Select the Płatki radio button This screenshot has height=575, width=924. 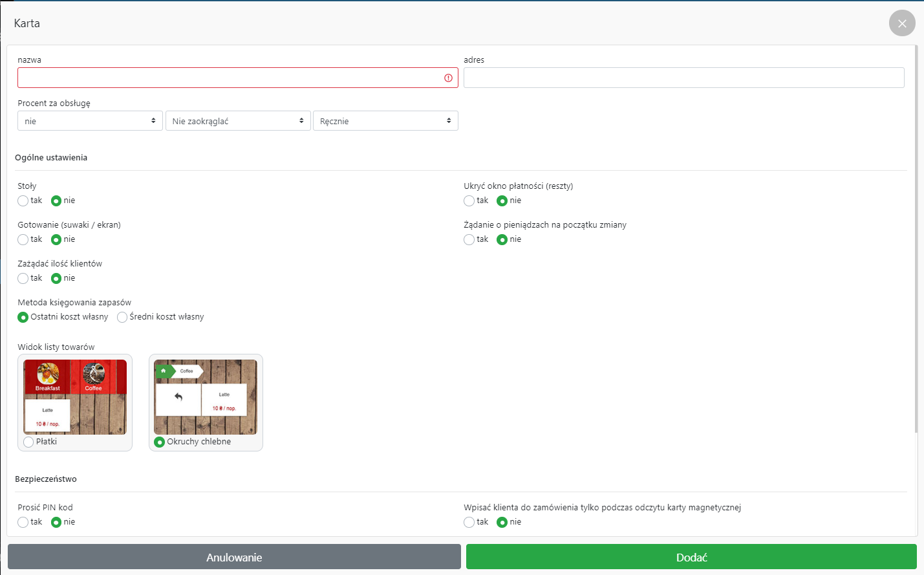click(28, 442)
